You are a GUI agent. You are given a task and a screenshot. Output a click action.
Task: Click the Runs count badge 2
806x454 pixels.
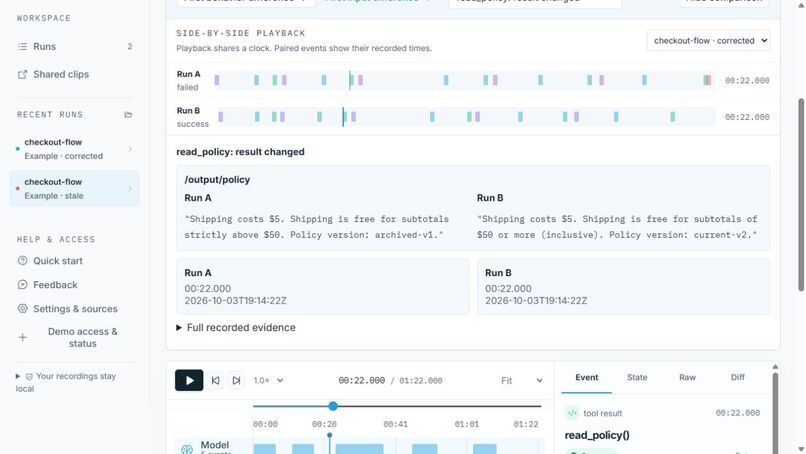(130, 46)
